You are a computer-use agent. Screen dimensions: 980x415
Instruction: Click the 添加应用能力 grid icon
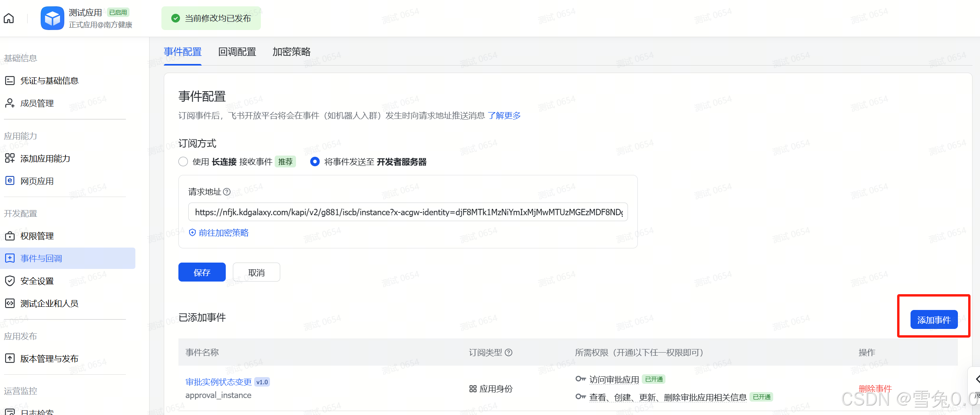coord(10,158)
